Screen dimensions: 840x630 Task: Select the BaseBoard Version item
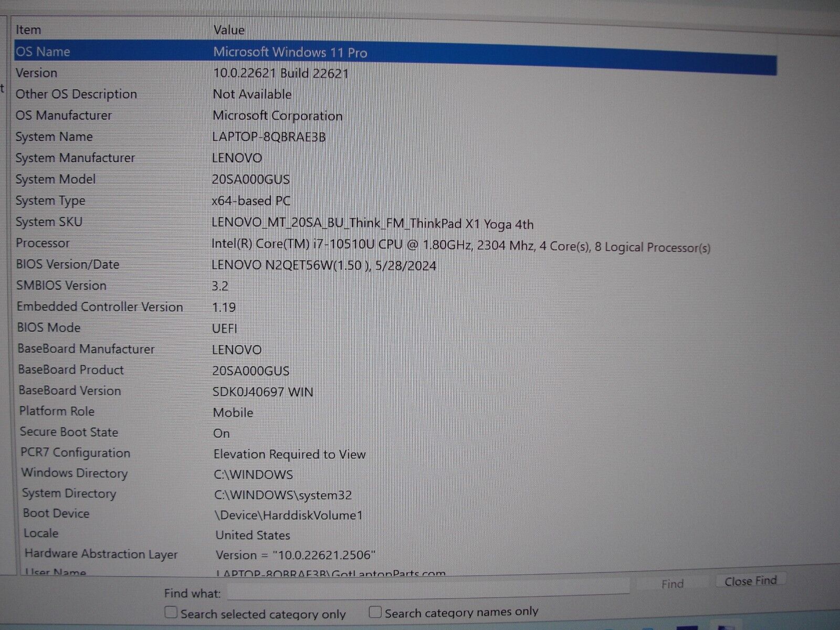pyautogui.click(x=70, y=391)
